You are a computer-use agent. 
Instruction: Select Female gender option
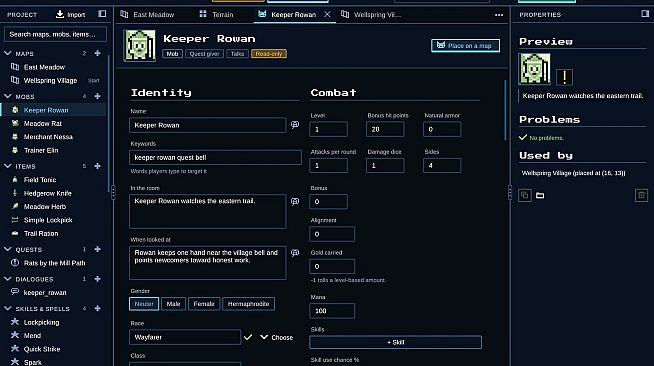pyautogui.click(x=204, y=304)
